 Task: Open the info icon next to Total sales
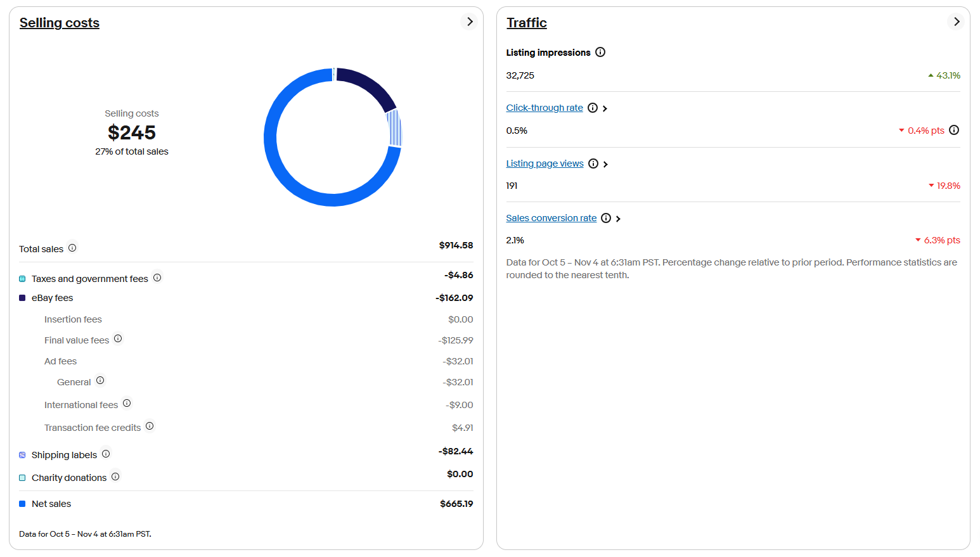[x=72, y=248]
